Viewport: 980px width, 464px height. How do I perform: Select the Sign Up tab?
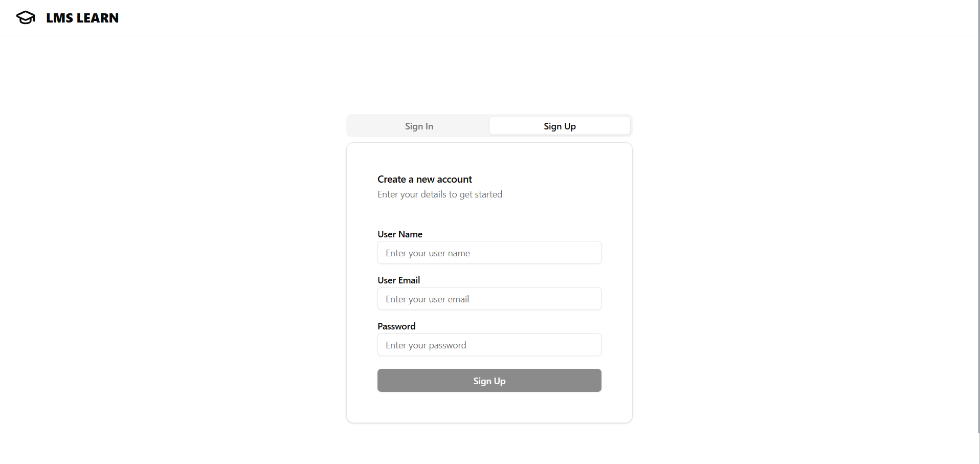click(560, 126)
